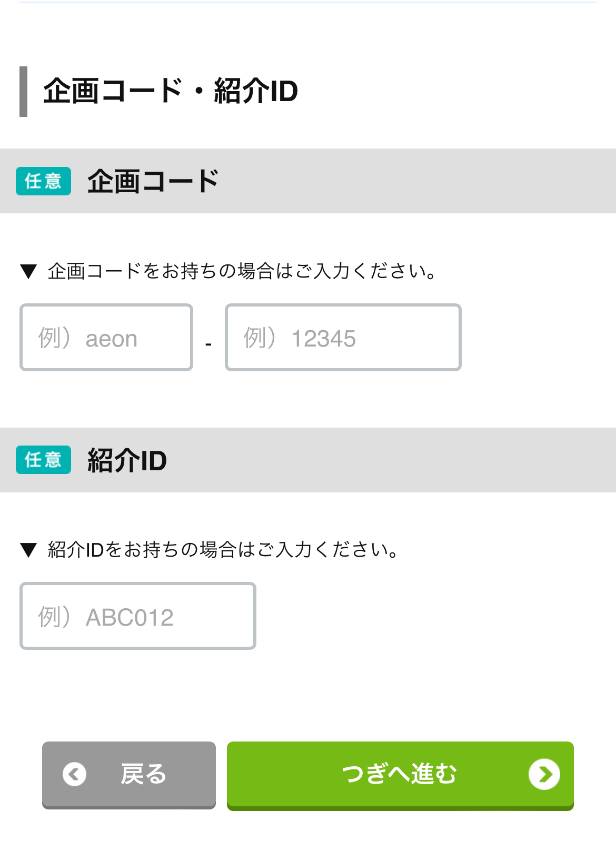Viewport: 616px width, 860px height.
Task: Click the right chevron icon on つぎへ進む
Action: coord(544,774)
